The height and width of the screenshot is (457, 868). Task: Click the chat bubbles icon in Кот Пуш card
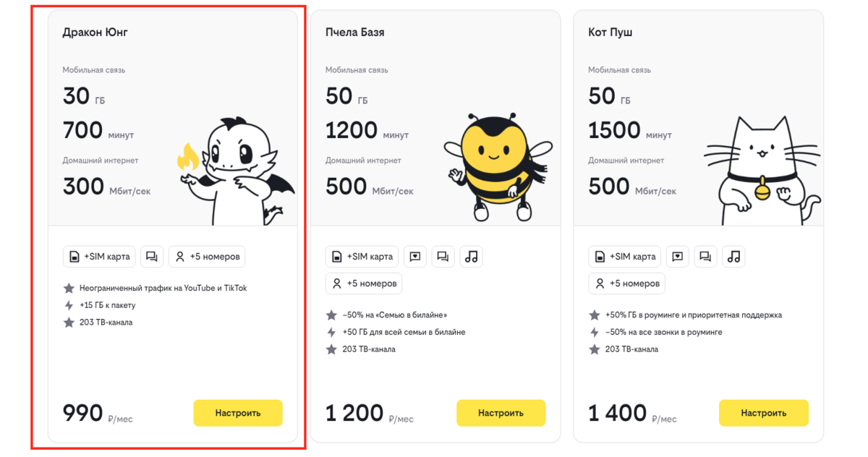(706, 257)
